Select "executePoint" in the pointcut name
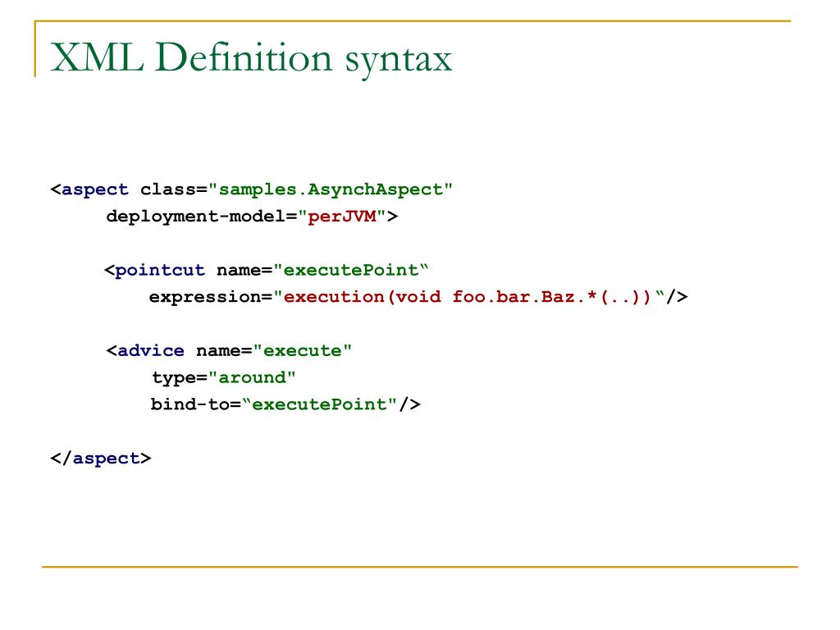The image size is (840, 630). (x=351, y=270)
